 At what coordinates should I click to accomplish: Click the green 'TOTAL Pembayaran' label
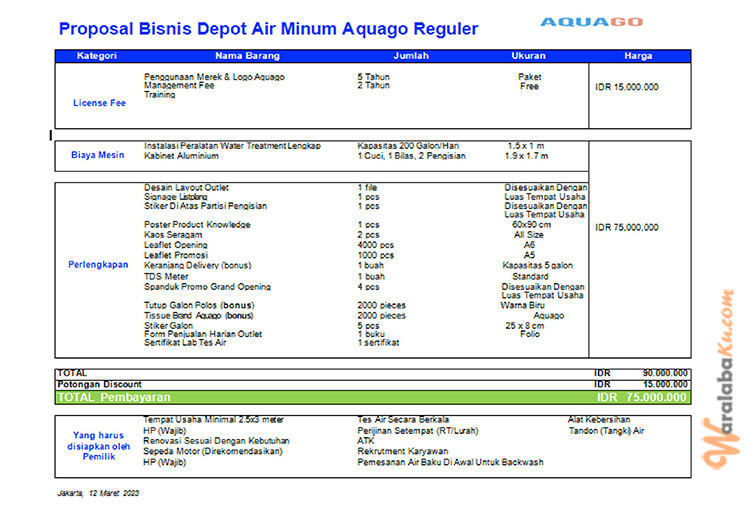point(114,397)
